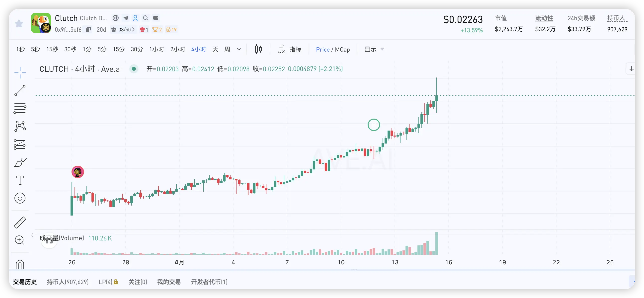Add Clutch to favorites with star icon

19,24
